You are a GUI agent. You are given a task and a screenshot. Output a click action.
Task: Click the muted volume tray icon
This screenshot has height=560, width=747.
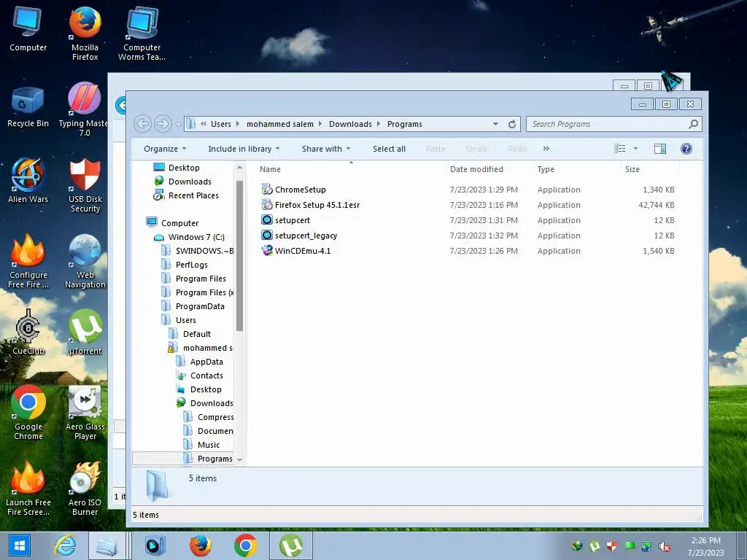(x=665, y=546)
